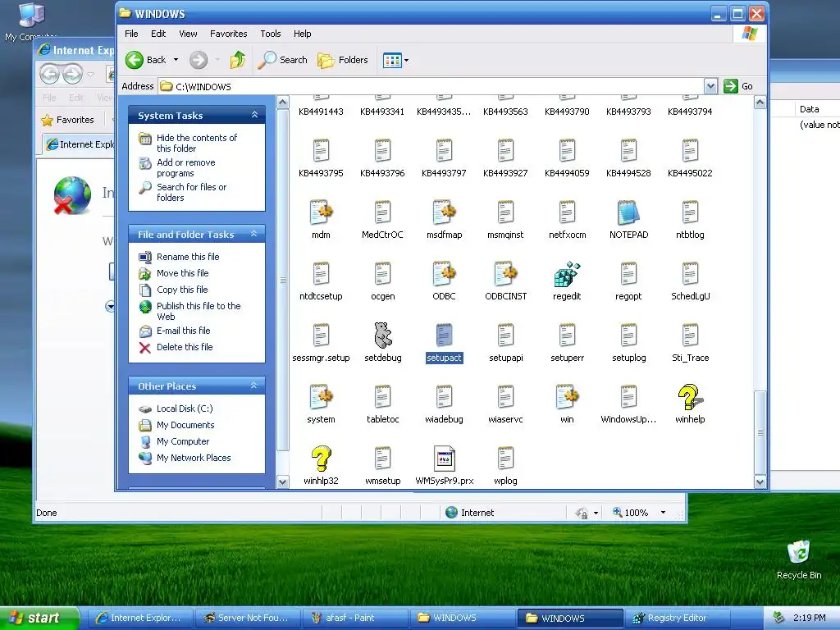840x630 pixels.
Task: Select the KB4493795 log file
Action: coord(321,158)
